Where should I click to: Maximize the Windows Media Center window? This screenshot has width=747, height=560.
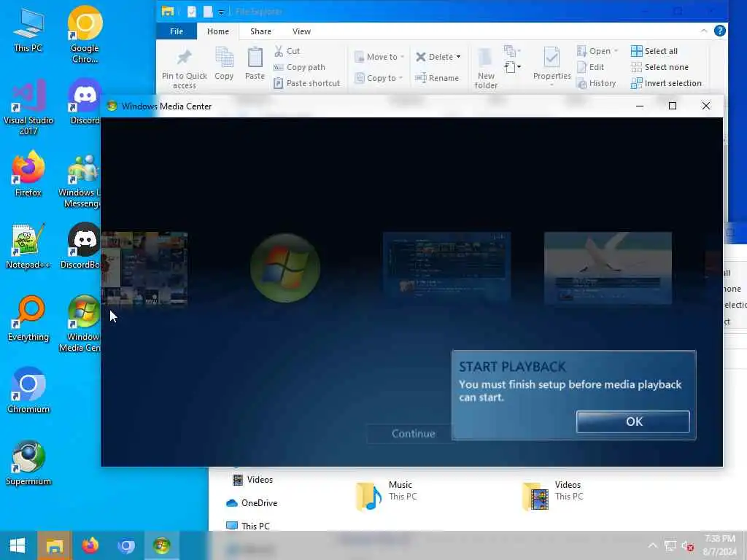tap(672, 106)
